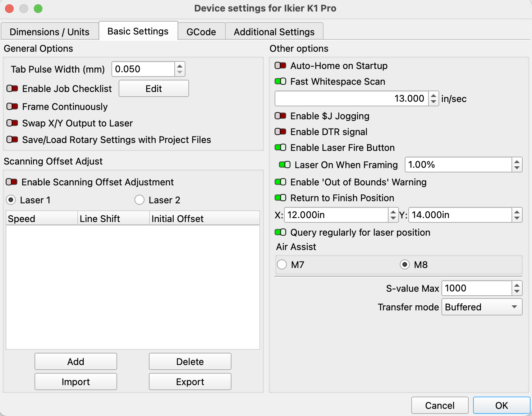The height and width of the screenshot is (416, 532).
Task: Toggle Swap X/Y Output to Laser
Action: point(12,123)
